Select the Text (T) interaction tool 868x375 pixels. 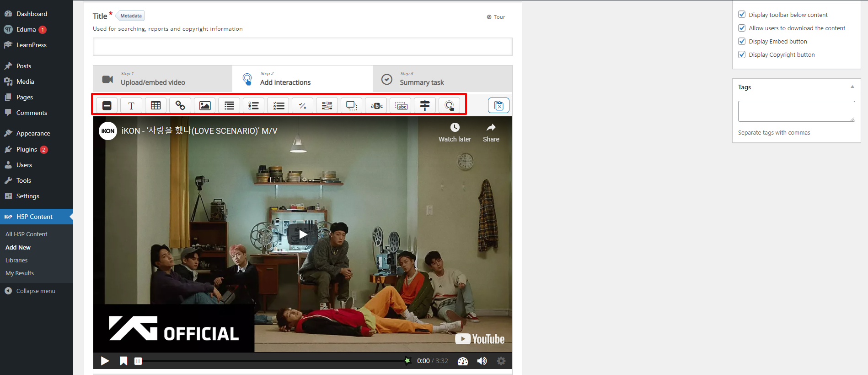pyautogui.click(x=131, y=106)
